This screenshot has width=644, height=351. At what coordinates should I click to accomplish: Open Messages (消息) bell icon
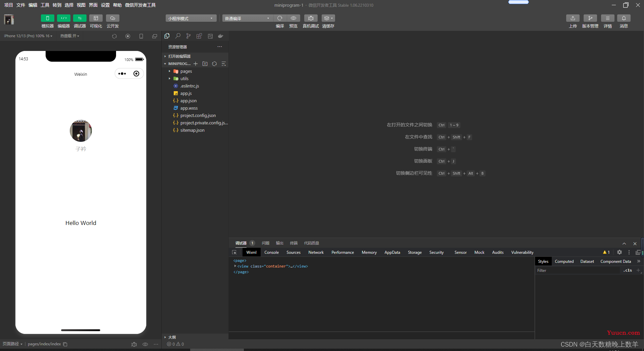(624, 18)
